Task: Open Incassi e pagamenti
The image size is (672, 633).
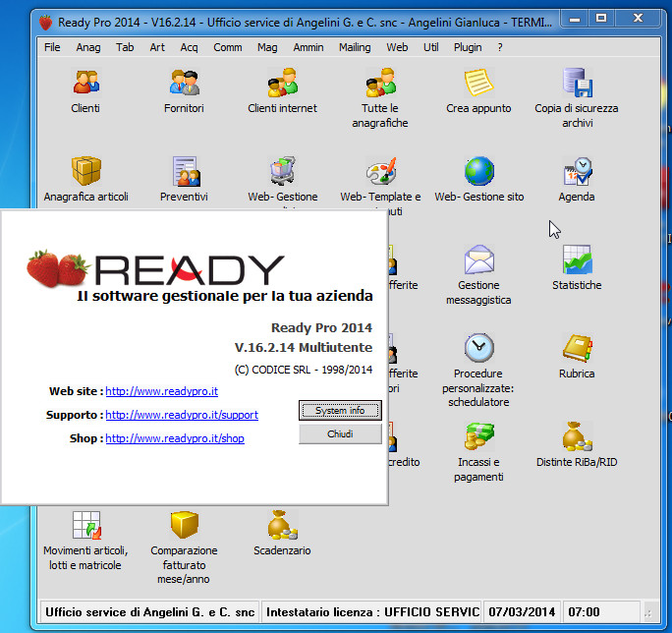Action: coord(478,435)
